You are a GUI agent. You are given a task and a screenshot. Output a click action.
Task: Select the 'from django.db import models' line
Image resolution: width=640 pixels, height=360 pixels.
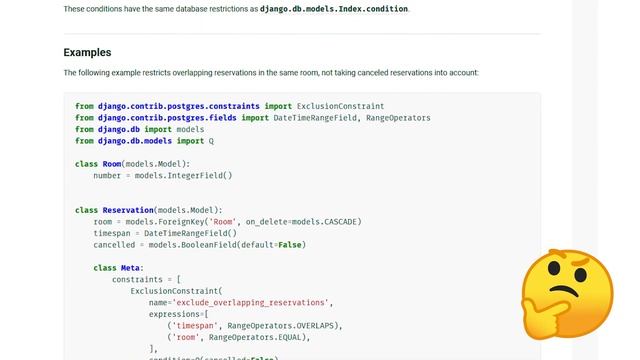pos(139,129)
